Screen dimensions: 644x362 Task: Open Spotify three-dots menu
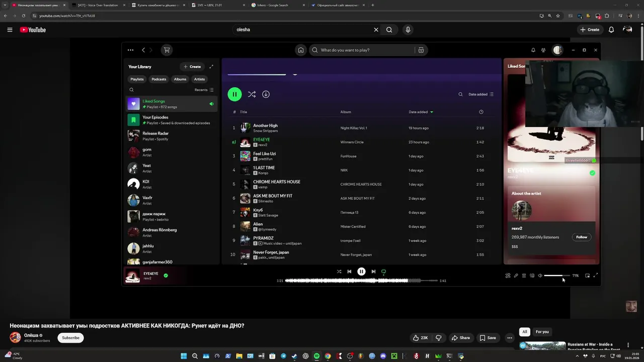point(130,50)
